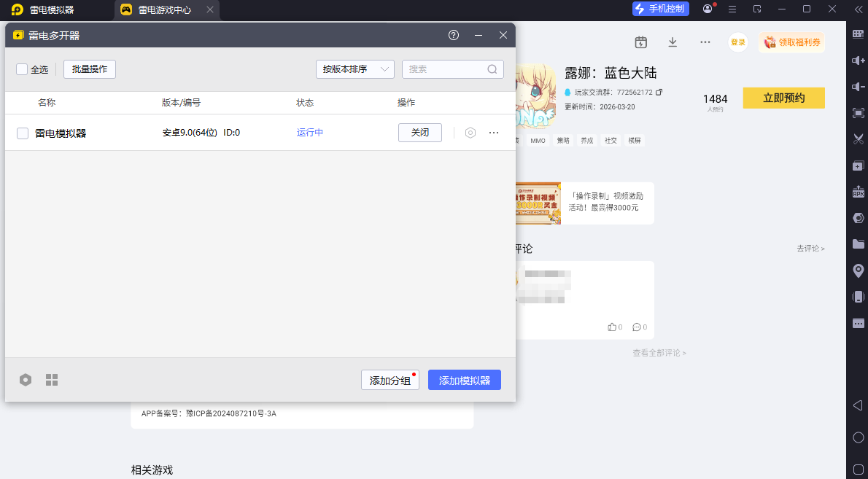Click the 露娜 game icon thumbnail
This screenshot has width=868, height=479.
tap(536, 97)
